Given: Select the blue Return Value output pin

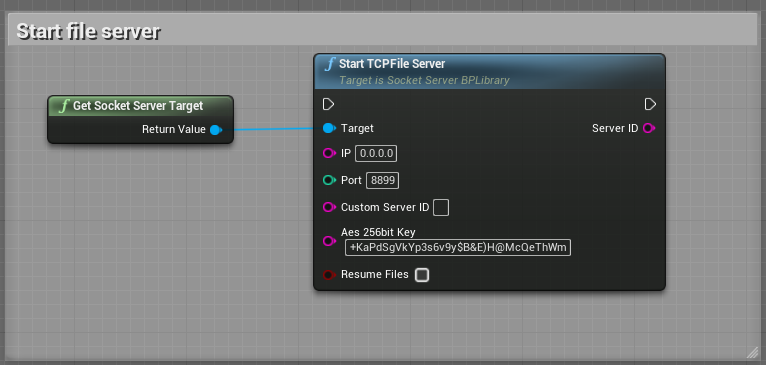Looking at the screenshot, I should click(x=215, y=130).
